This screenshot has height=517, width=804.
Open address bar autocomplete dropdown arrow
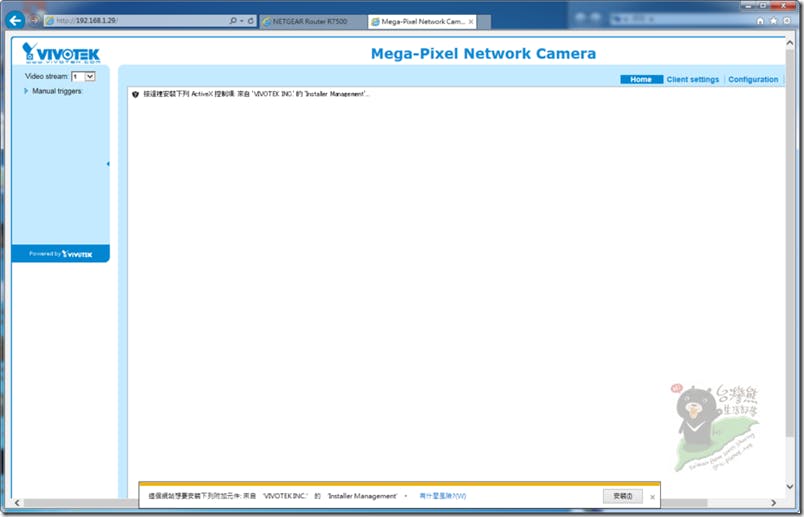[x=242, y=21]
